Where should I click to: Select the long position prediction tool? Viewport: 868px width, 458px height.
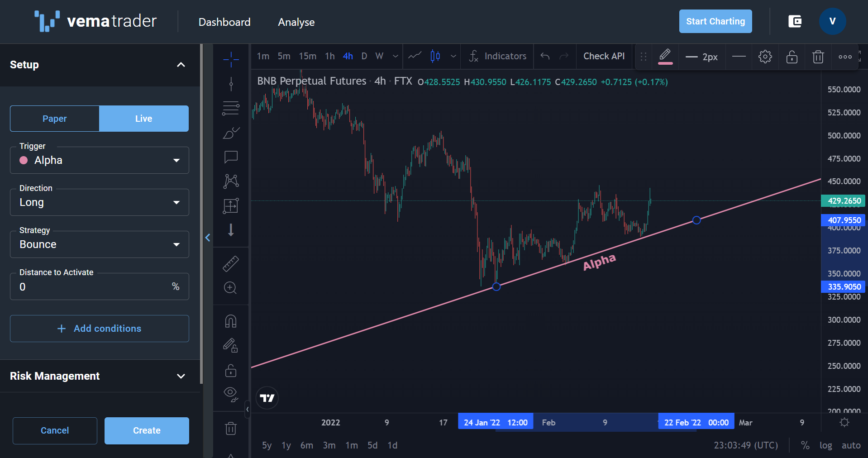tap(231, 206)
